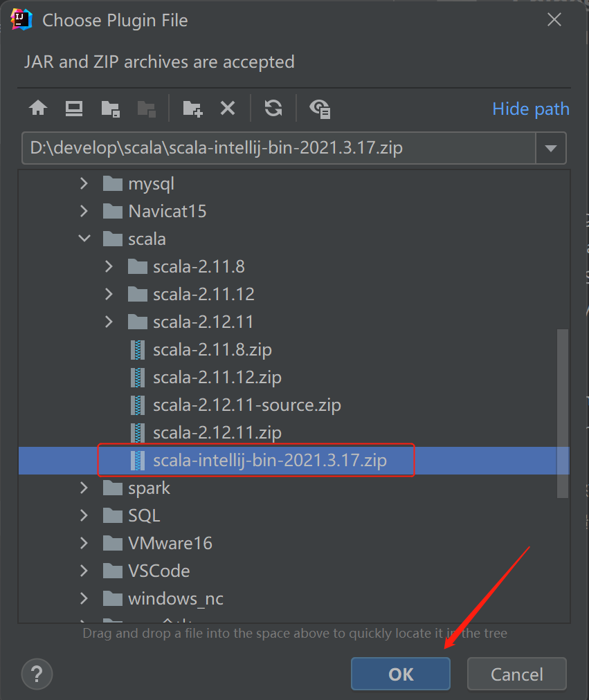The width and height of the screenshot is (589, 700).
Task: Expand the scala-2.11.12 folder
Action: tap(109, 294)
